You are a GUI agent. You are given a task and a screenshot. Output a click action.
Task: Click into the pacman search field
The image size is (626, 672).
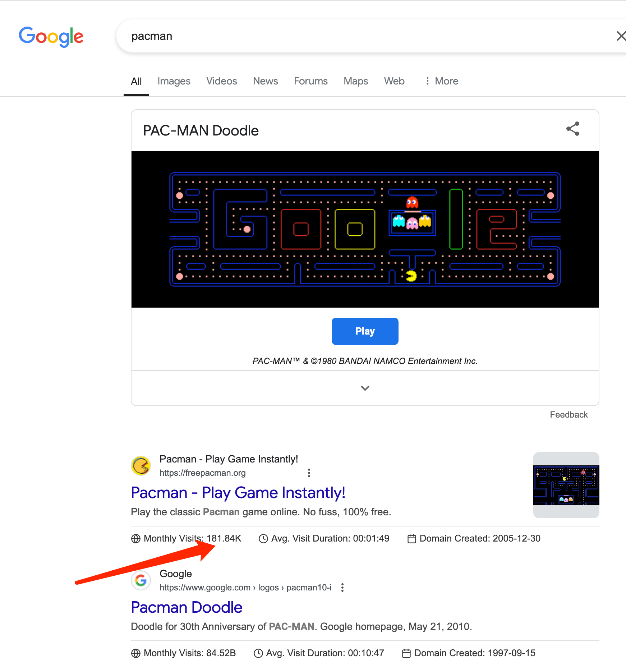pyautogui.click(x=367, y=36)
